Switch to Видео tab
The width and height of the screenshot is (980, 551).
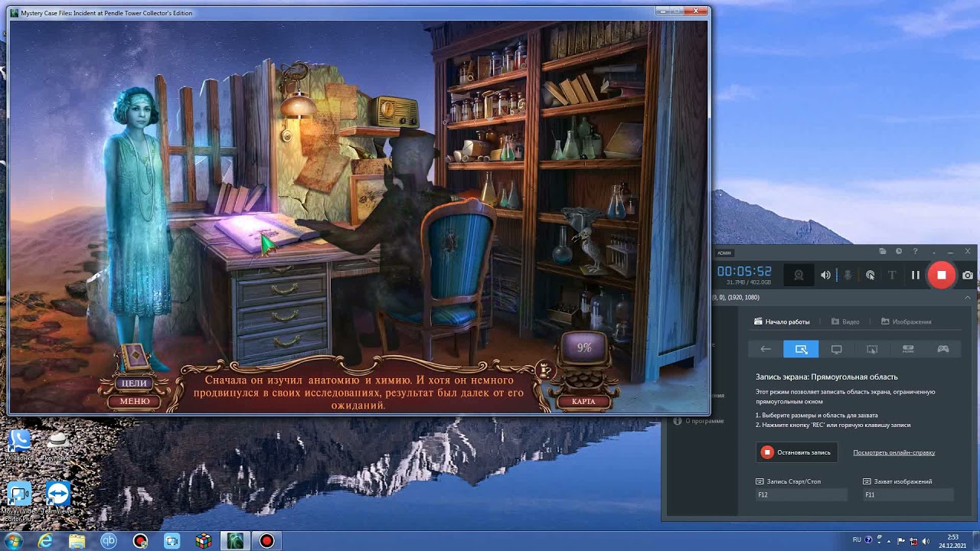tap(845, 322)
